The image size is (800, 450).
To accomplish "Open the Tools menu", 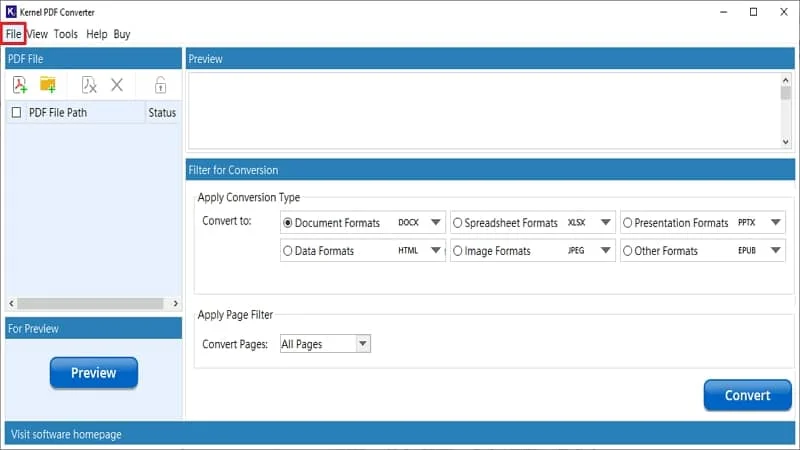I will (x=66, y=34).
